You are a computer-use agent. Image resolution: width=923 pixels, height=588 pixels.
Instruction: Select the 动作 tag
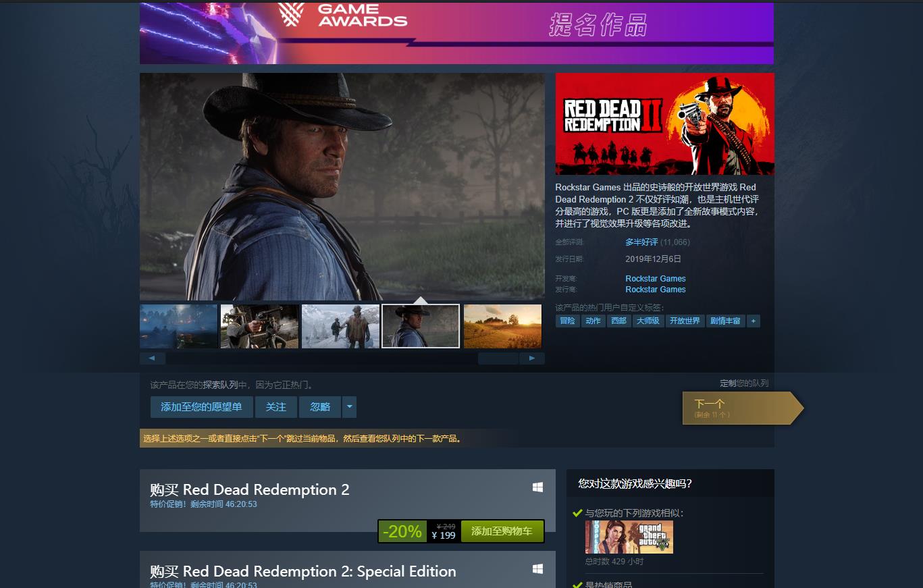(594, 321)
